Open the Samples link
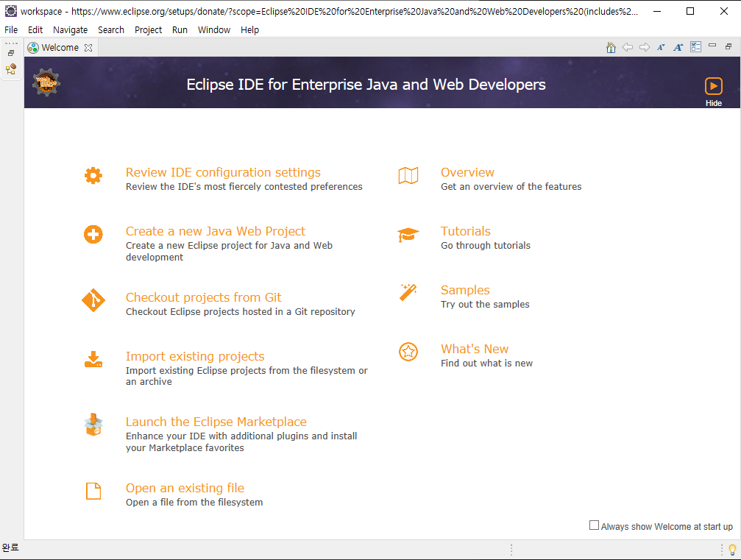This screenshot has height=560, width=741. [x=465, y=290]
